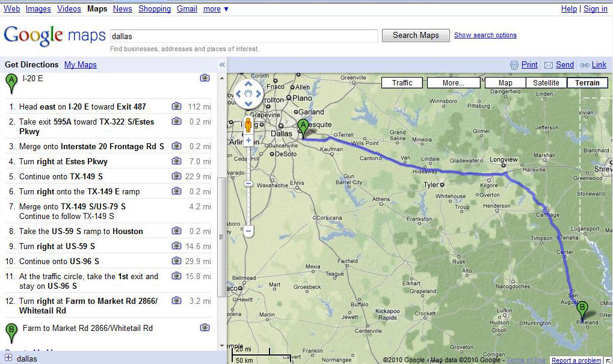Image resolution: width=613 pixels, height=364 pixels.
Task: Click camera icon for TX-149 E ramp step
Action: coord(177,191)
